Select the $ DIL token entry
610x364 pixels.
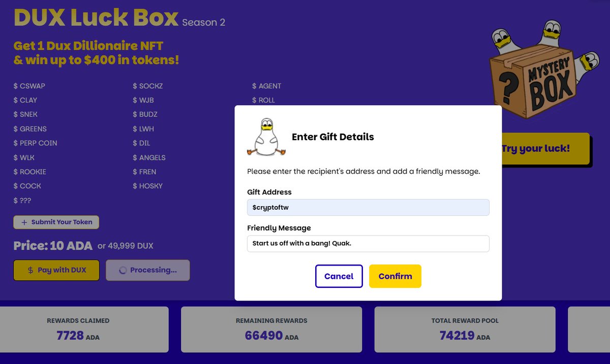pyautogui.click(x=142, y=143)
